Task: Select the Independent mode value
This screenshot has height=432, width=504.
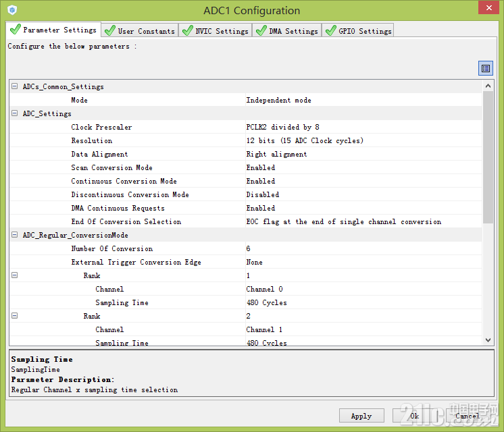Action: pyautogui.click(x=278, y=100)
